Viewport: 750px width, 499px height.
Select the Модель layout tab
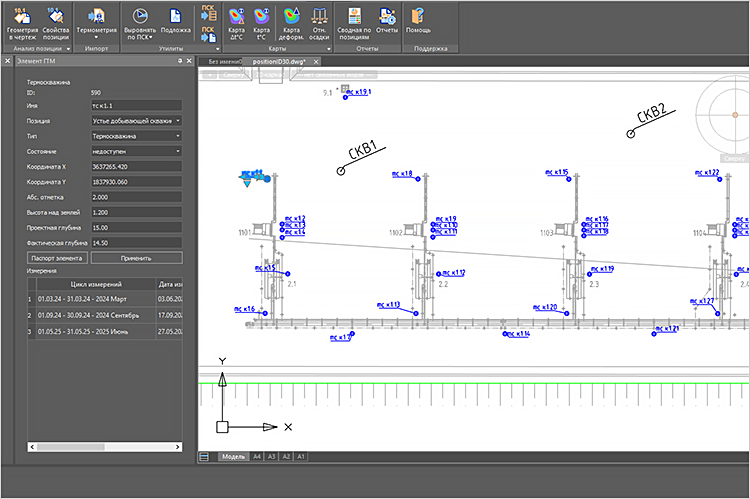point(233,457)
